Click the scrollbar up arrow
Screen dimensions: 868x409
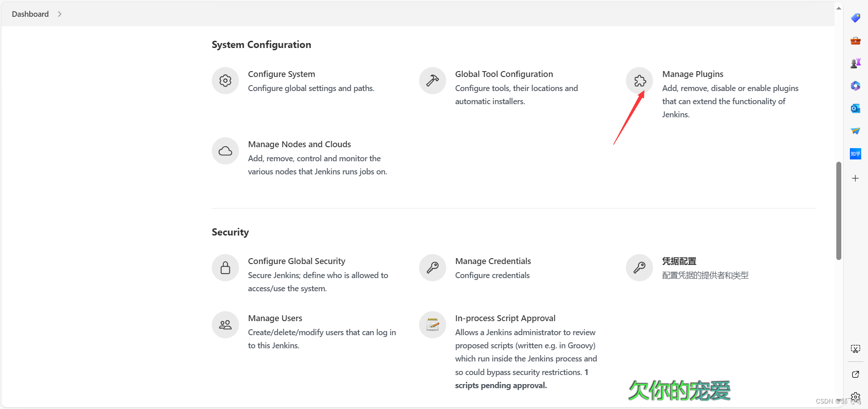click(x=839, y=8)
